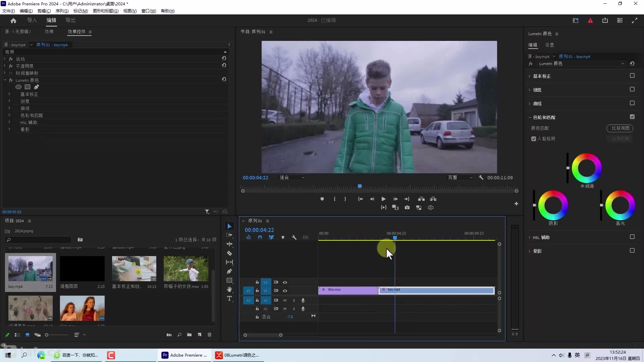
Task: Click the Play button in the Program monitor
Action: coord(383,199)
